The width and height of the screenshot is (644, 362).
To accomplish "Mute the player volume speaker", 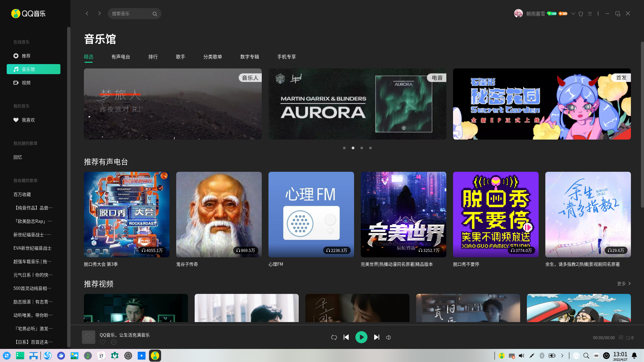I will pyautogui.click(x=388, y=337).
